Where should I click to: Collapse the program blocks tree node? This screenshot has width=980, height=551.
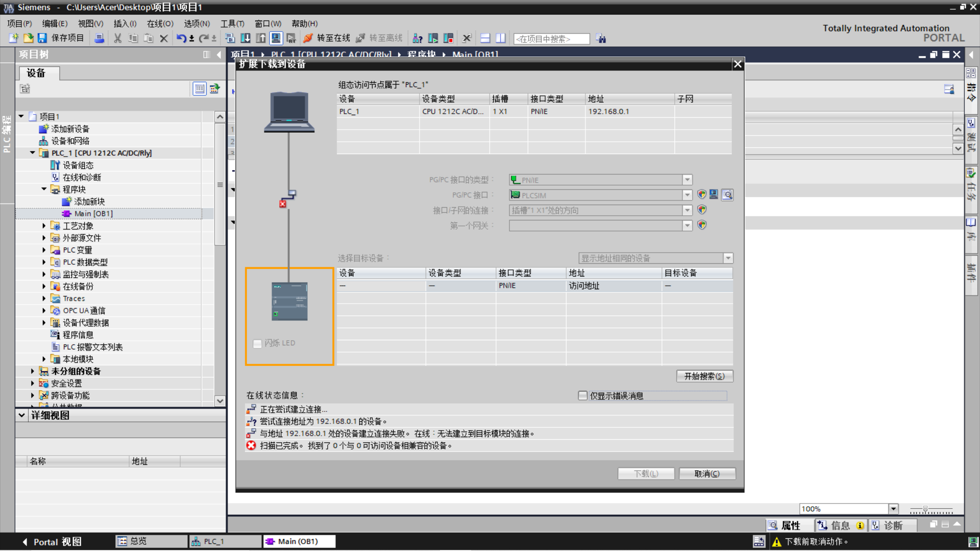(x=44, y=189)
